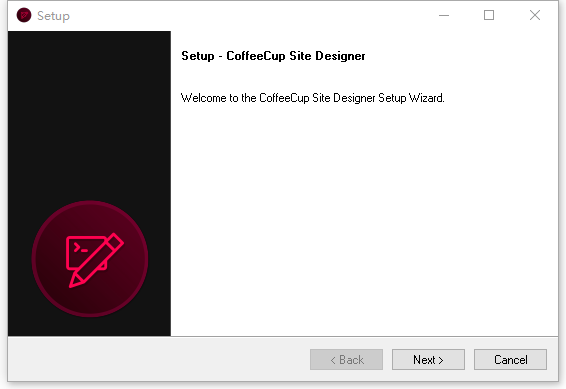The width and height of the screenshot is (566, 389).
Task: Click the 'Welcome to the CoffeeCup' welcome text
Action: point(313,98)
